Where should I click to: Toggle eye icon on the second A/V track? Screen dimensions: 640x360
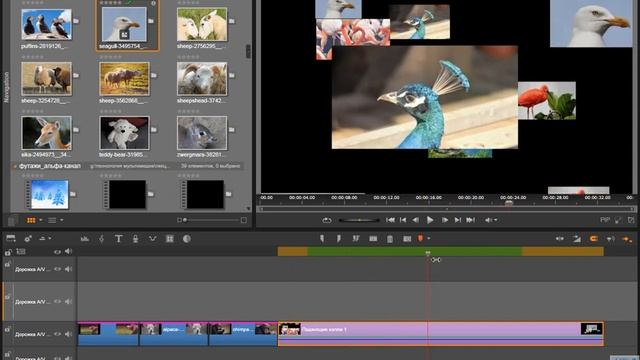click(57, 301)
